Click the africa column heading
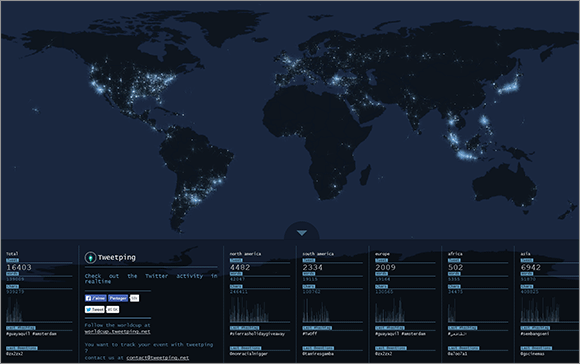 (455, 254)
